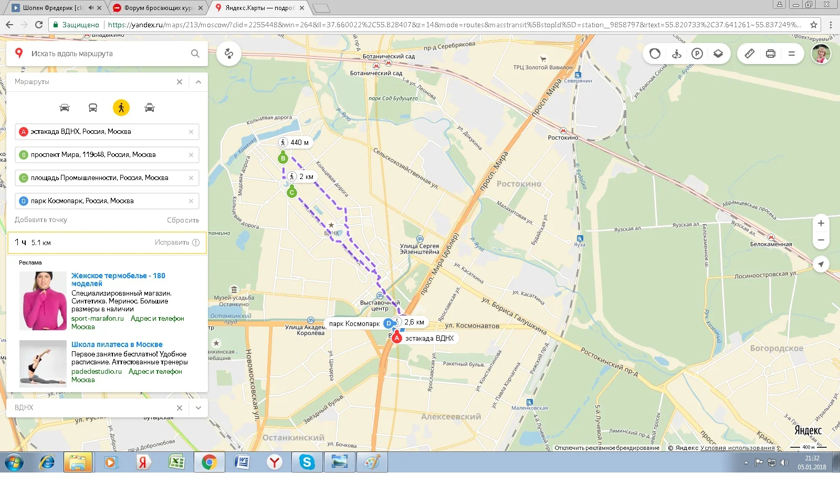Toggle the parking layer icon
840x504 pixels.
coord(697,54)
